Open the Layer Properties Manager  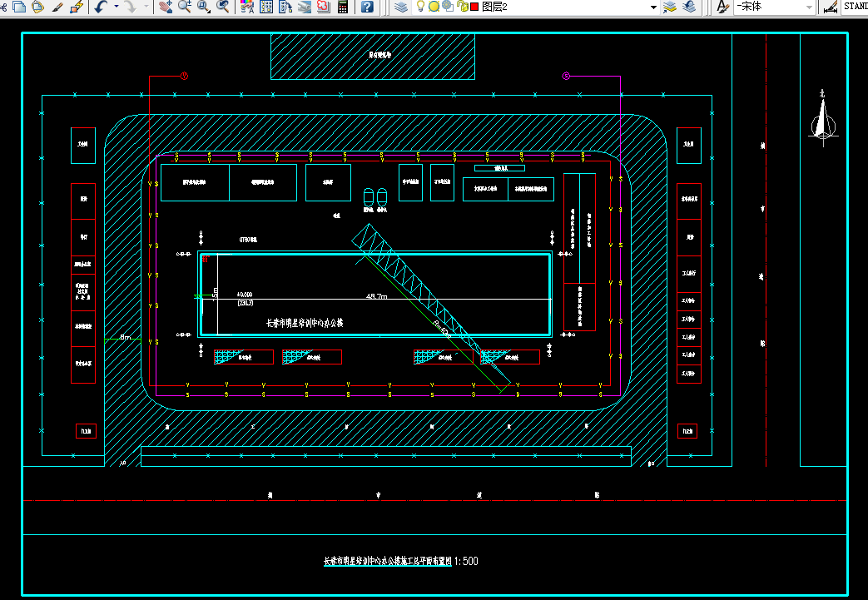point(401,7)
